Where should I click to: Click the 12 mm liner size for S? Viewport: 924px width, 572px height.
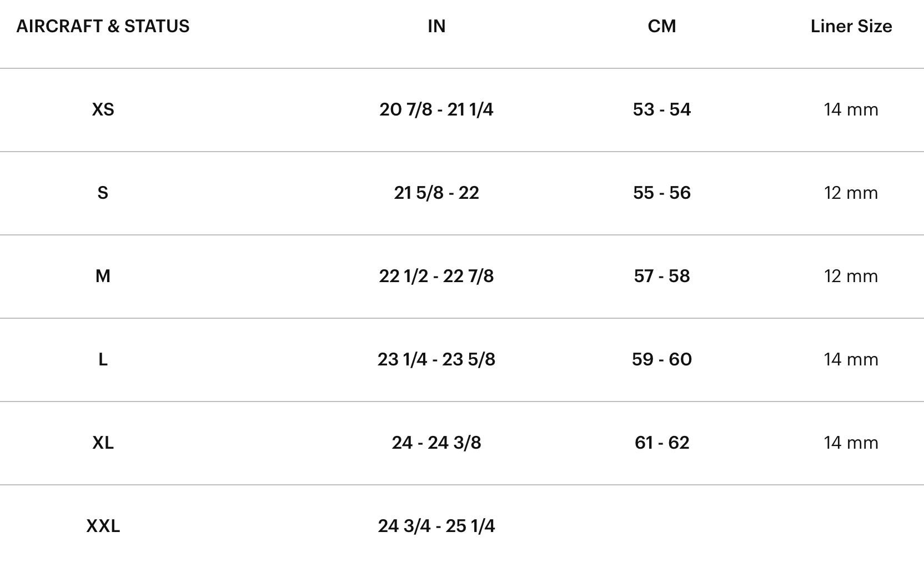[851, 193]
